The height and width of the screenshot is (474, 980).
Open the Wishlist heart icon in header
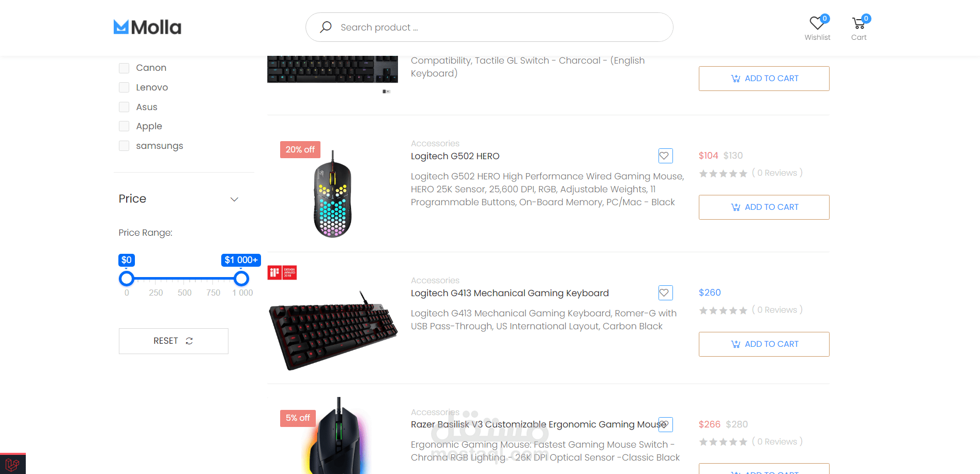tap(817, 23)
